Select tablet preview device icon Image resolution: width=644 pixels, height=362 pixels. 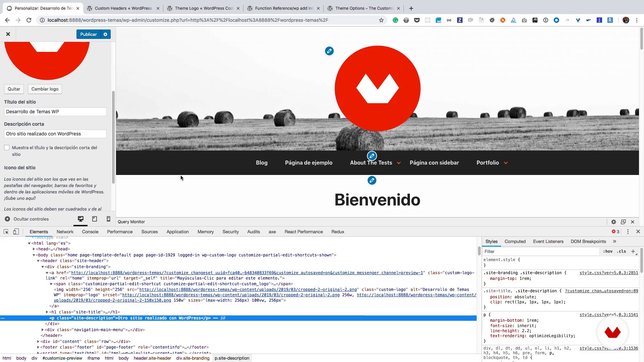coord(95,219)
